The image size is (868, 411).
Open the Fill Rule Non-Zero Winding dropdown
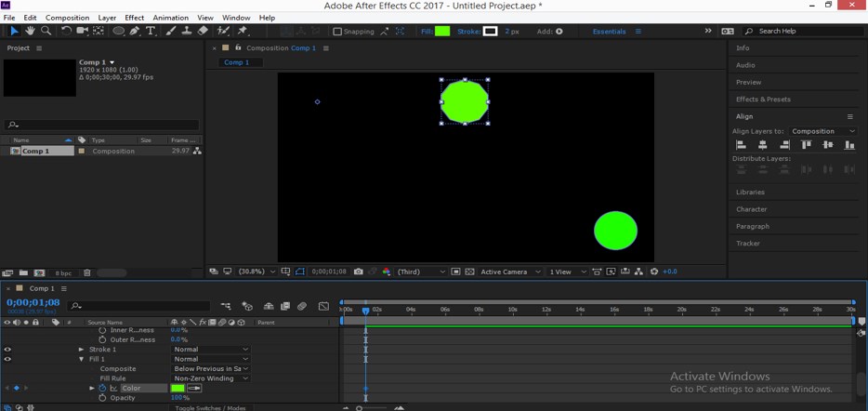click(210, 378)
